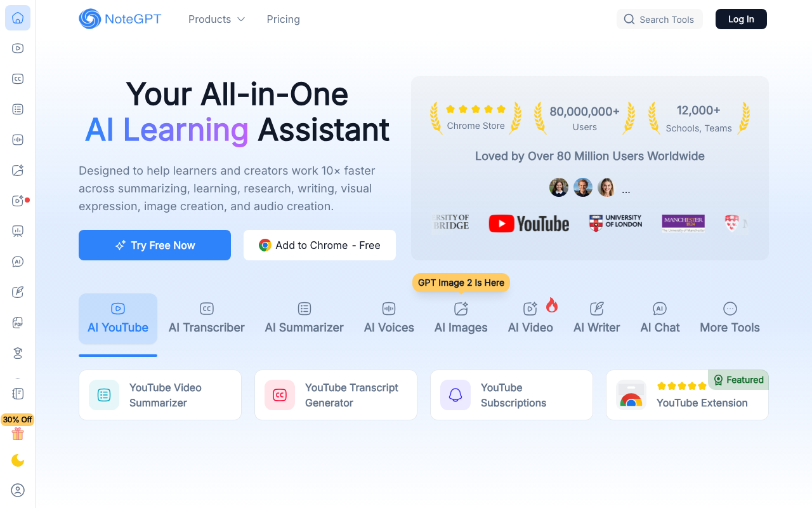Open the featured YouTube Extension card
Image resolution: width=812 pixels, height=508 pixels.
click(x=687, y=395)
